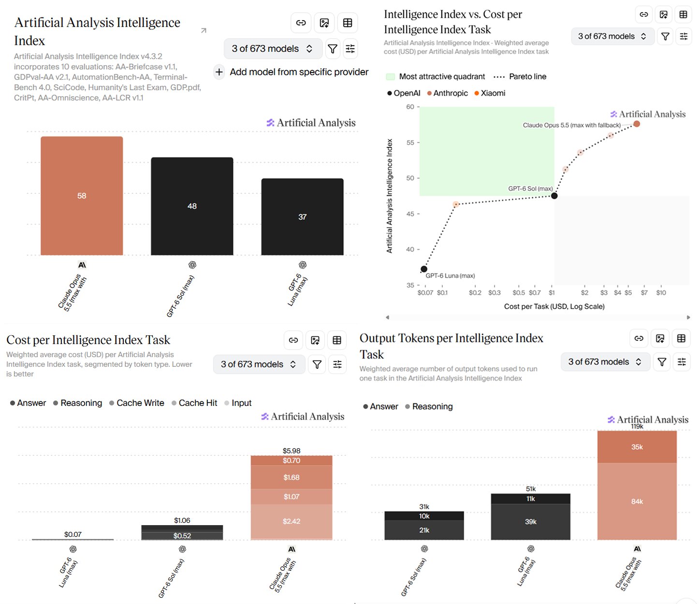Screen dimensions: 700x604
Task: Open settings sliders for Intelligence vs. Cost chart
Action: [684, 36]
